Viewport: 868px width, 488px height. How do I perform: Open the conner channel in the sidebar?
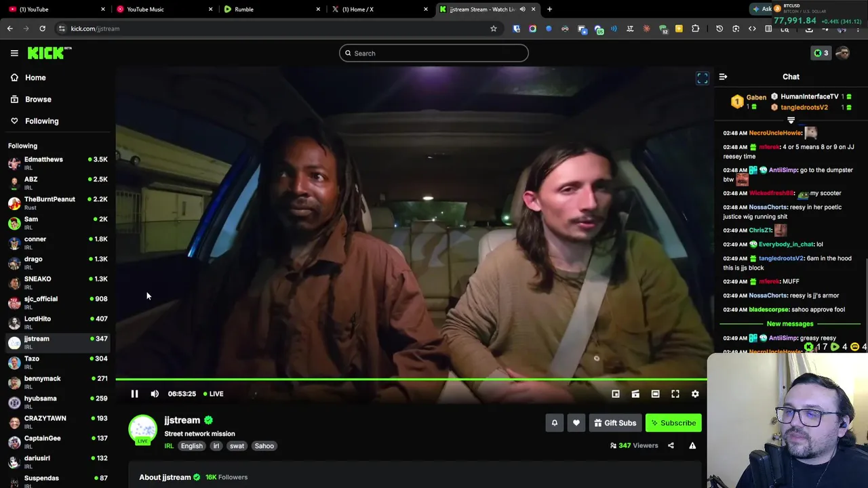pyautogui.click(x=57, y=243)
